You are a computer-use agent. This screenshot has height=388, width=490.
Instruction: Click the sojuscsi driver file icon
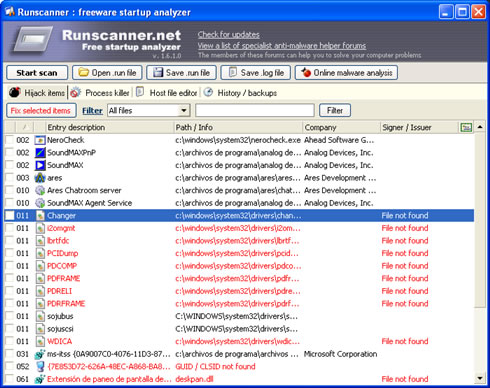[40, 329]
